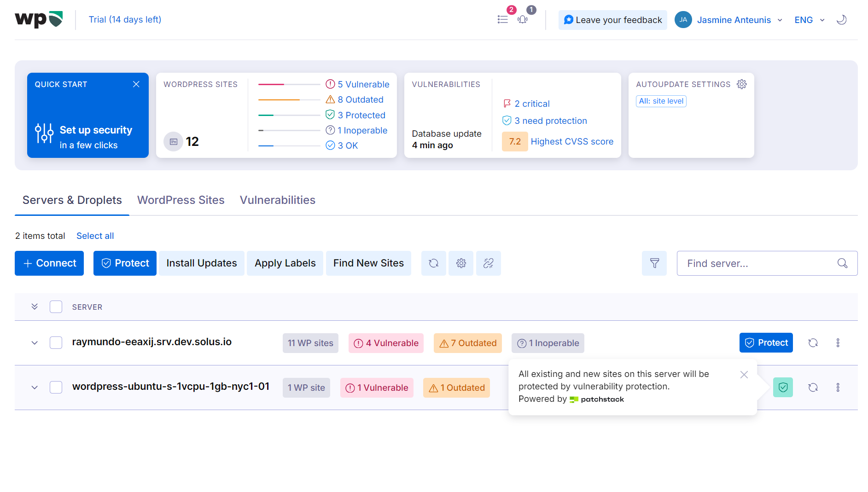Click the search magnifier icon

(x=843, y=263)
